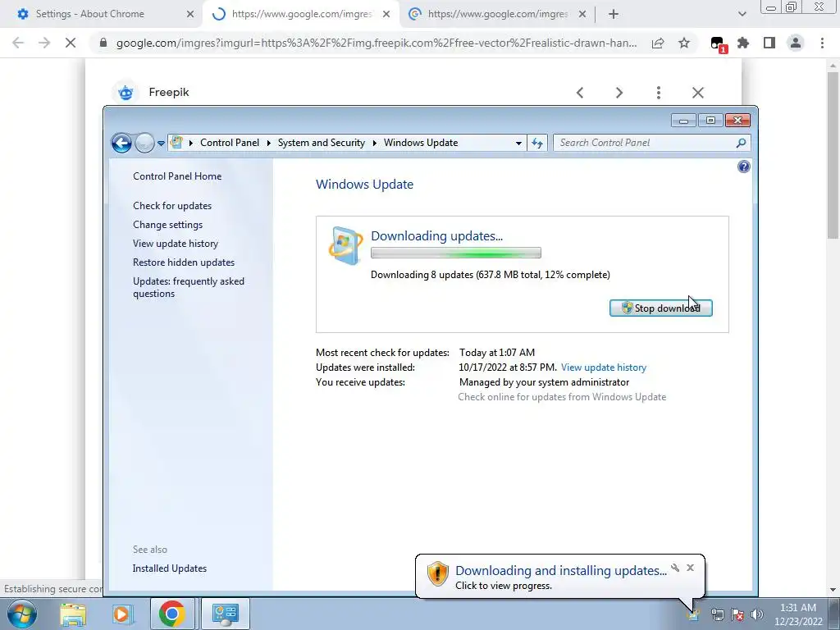Click Chrome's back navigation arrow
Image resolution: width=840 pixels, height=630 pixels.
click(x=18, y=43)
